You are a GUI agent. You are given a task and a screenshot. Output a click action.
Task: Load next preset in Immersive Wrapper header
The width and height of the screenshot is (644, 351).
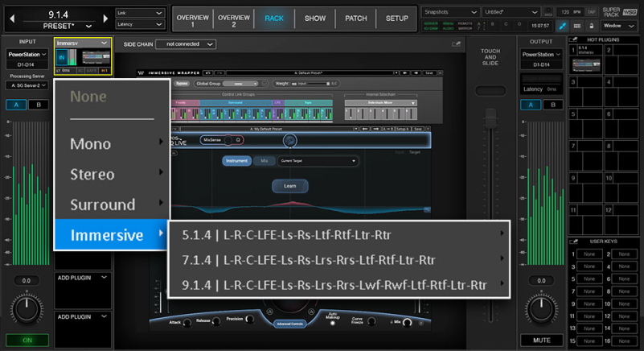[416, 72]
